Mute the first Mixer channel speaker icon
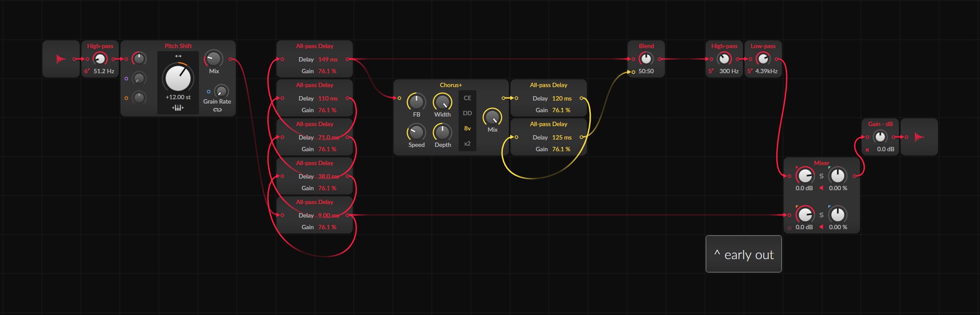Viewport: 980px width, 315px height. coord(821,188)
